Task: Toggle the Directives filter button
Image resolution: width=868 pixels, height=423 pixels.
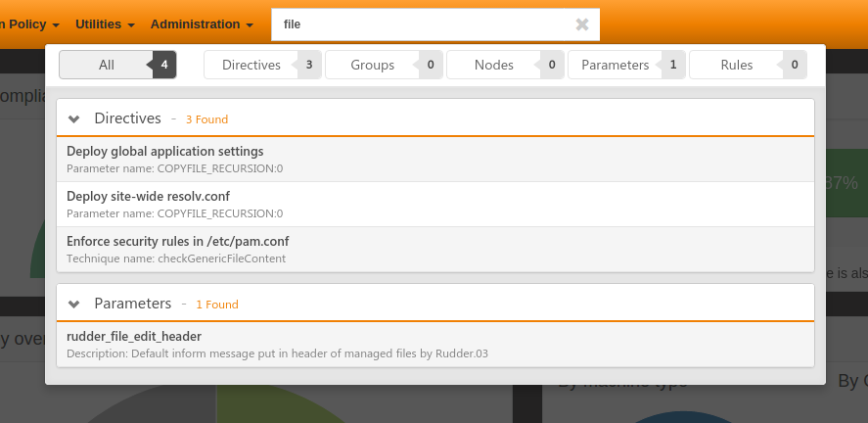Action: (x=262, y=65)
